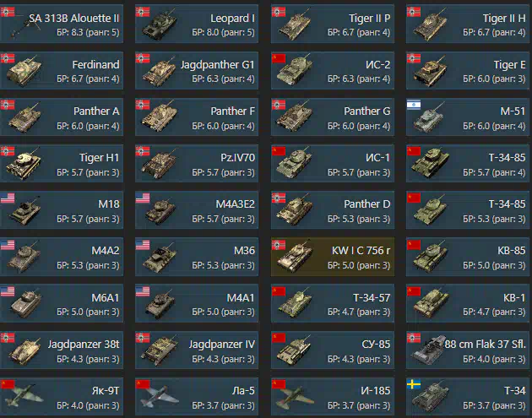Screen dimensions: 532x418
Task: Click the Soviet flag on the ИС-2 card
Action: (x=279, y=58)
